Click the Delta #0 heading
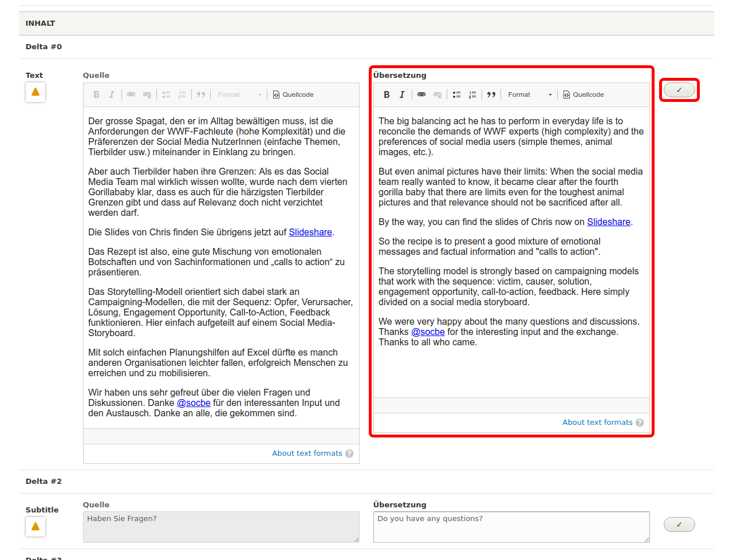This screenshot has width=733, height=560. click(44, 46)
